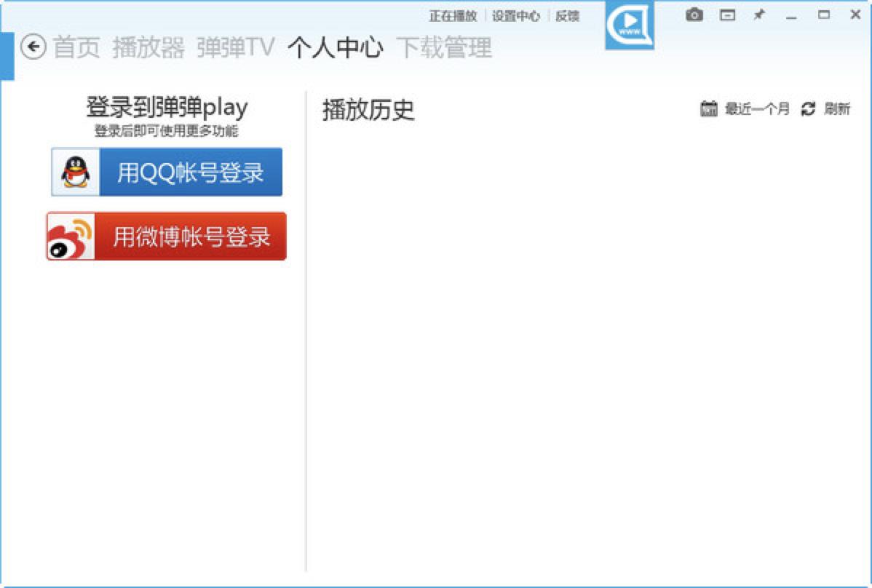This screenshot has width=872, height=588.
Task: Click the 刷新 refresh label
Action: [837, 109]
